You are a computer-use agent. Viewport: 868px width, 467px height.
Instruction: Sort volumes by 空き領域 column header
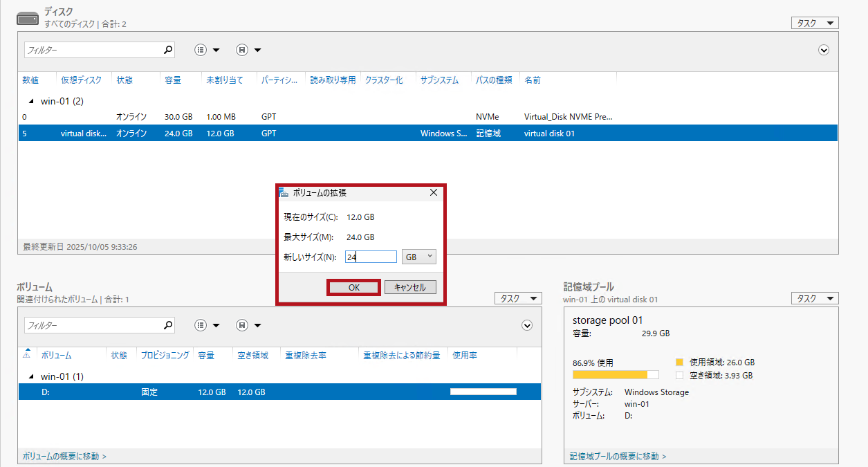coord(252,356)
